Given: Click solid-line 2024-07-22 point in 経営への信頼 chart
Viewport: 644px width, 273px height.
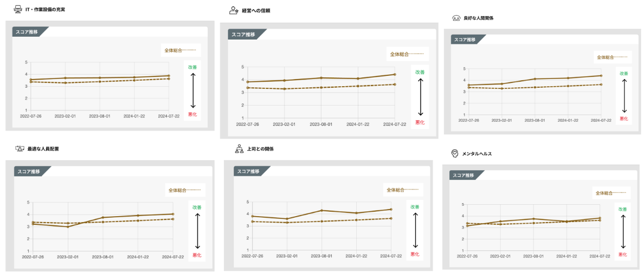Looking at the screenshot, I should tap(395, 74).
